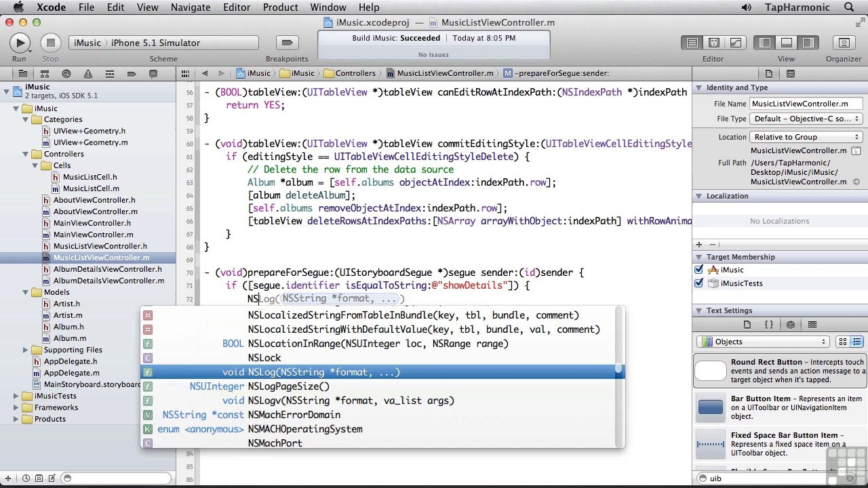Go back in editor history
This screenshot has width=868, height=488.
pos(204,73)
